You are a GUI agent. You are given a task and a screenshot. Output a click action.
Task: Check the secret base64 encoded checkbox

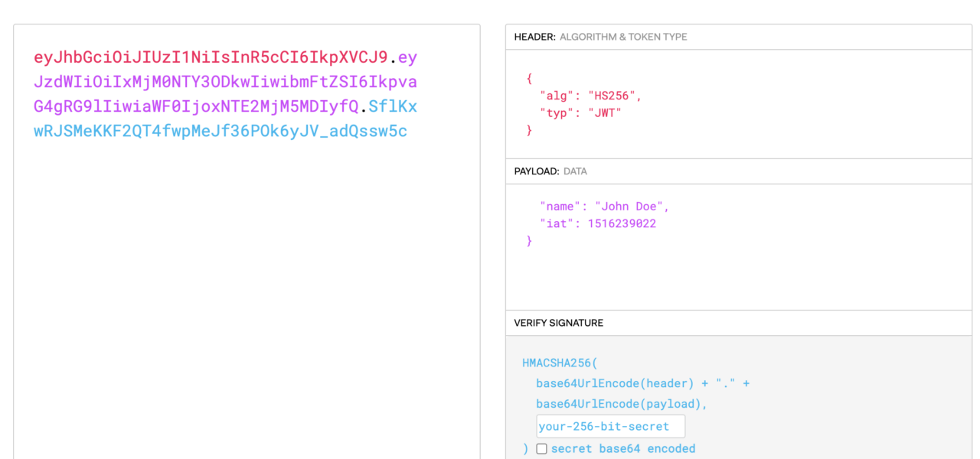click(x=542, y=449)
